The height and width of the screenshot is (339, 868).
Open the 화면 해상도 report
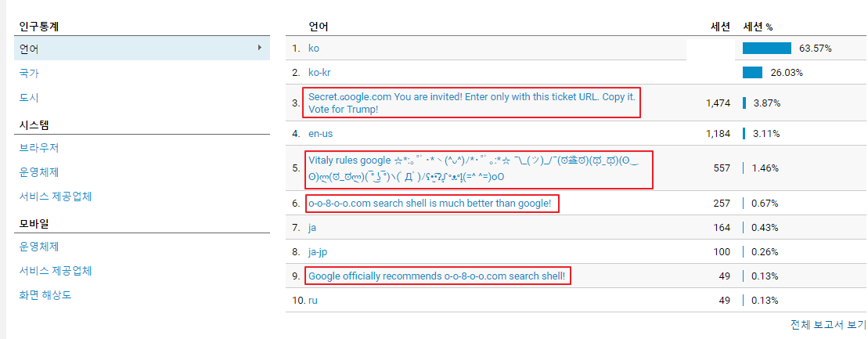click(x=45, y=295)
